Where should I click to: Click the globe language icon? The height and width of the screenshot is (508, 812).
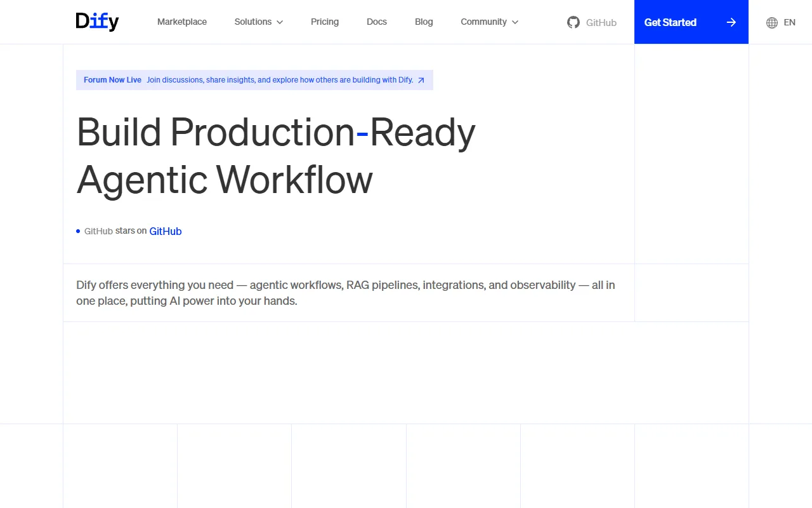[x=772, y=22]
